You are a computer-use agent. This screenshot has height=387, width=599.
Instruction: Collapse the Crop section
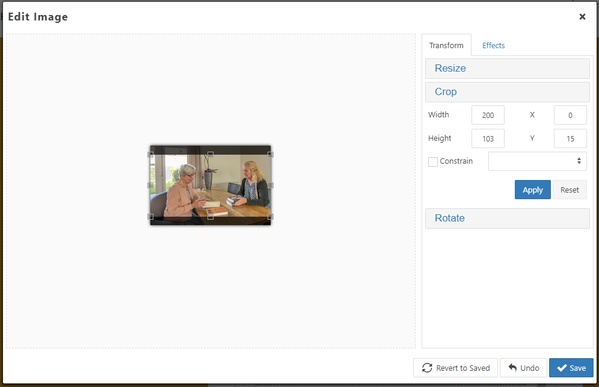pos(507,92)
